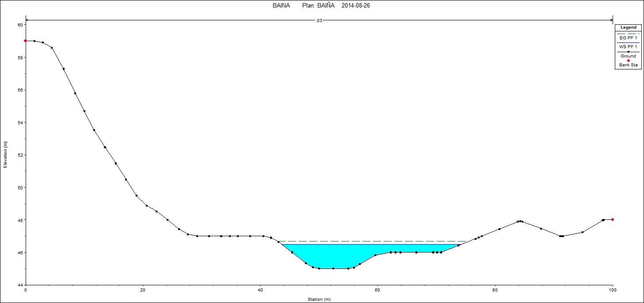Click the '48' elevation tick label
The image size is (644, 303).
(x=19, y=220)
